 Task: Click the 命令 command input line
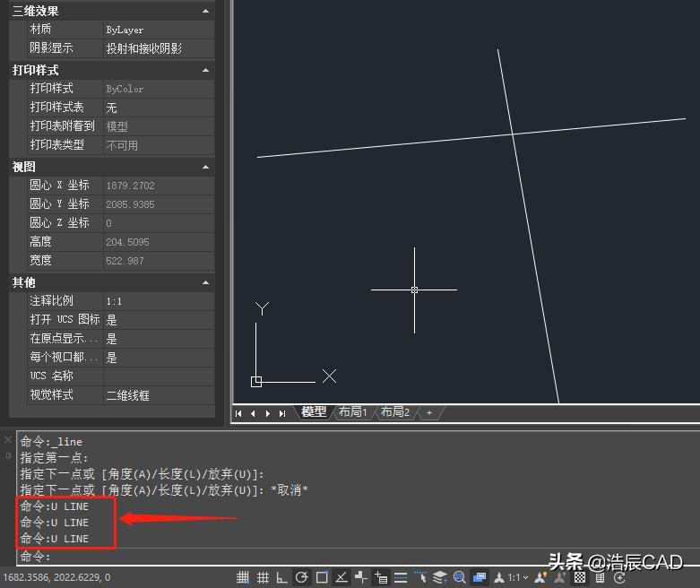click(359, 557)
